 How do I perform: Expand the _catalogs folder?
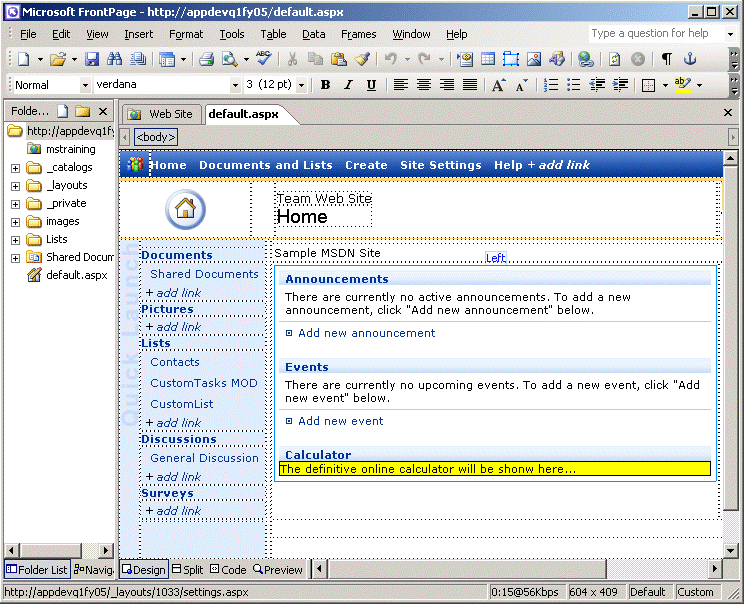pyautogui.click(x=16, y=168)
